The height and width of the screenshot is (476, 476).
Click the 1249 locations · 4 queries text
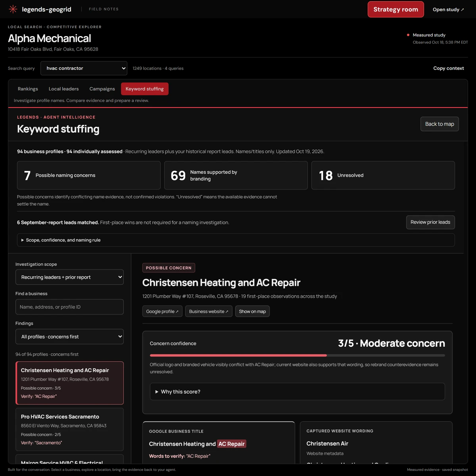tap(158, 68)
